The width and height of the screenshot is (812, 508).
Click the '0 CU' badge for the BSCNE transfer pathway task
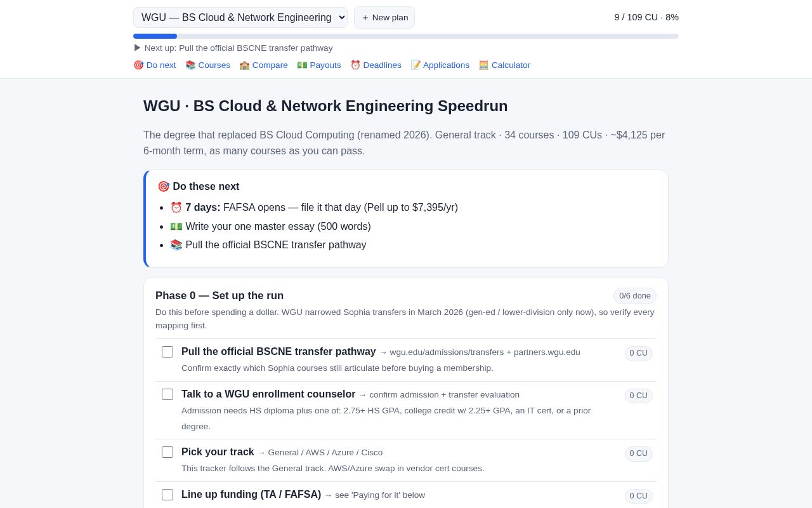coord(639,353)
